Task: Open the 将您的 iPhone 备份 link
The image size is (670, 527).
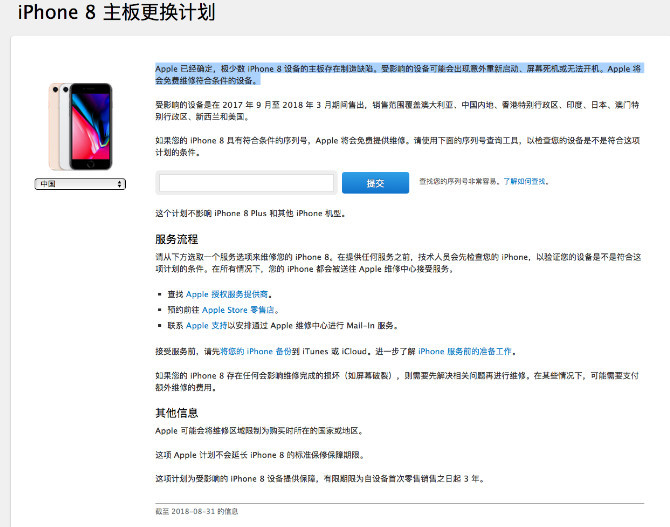Action: coord(256,351)
